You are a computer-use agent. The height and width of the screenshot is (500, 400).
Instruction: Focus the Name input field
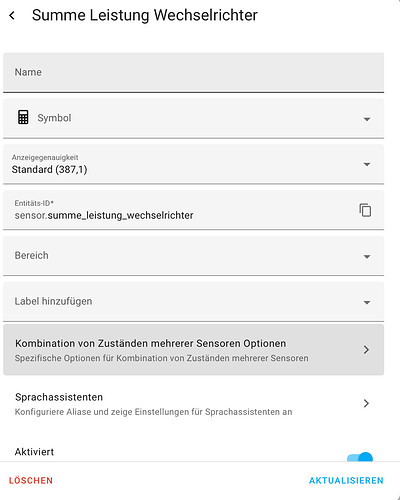click(193, 72)
